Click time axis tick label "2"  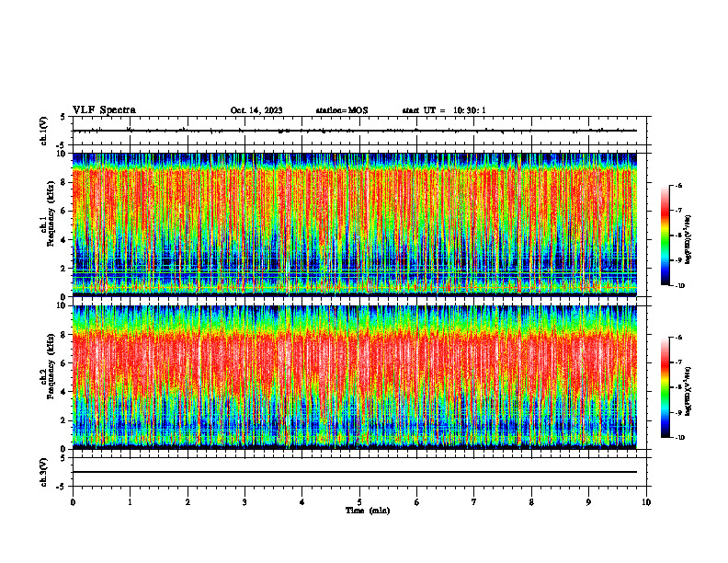click(x=188, y=502)
